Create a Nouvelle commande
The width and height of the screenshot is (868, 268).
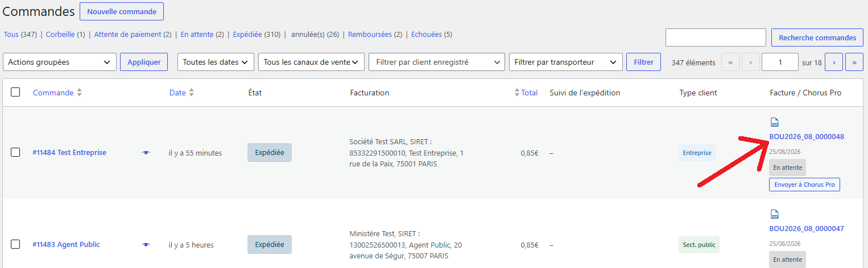[x=122, y=11]
